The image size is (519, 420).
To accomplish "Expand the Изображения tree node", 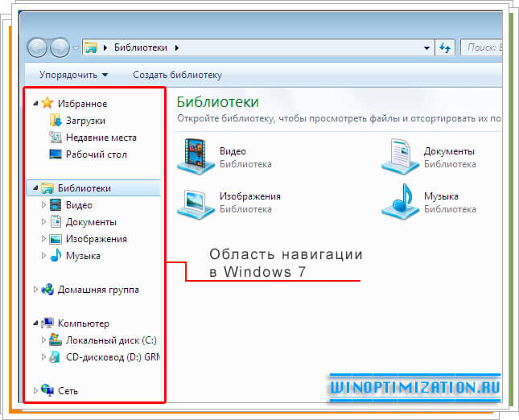I will [43, 239].
